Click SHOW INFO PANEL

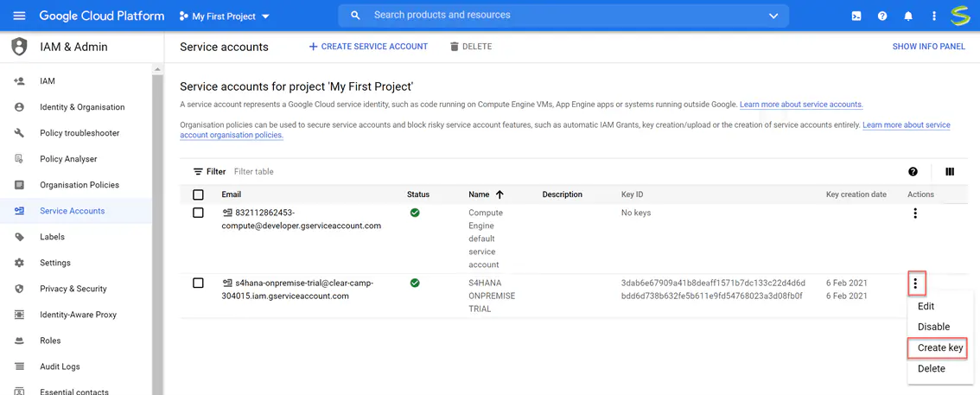pos(929,47)
